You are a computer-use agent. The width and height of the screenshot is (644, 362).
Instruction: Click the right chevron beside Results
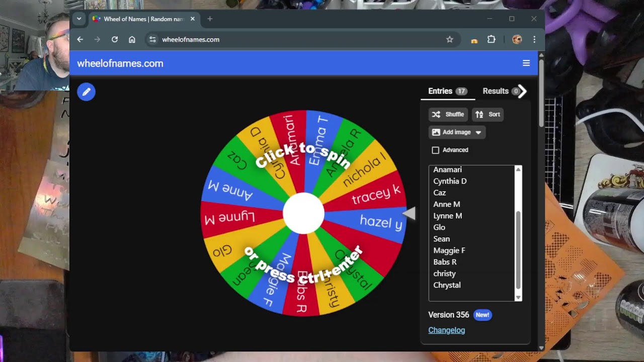point(523,91)
